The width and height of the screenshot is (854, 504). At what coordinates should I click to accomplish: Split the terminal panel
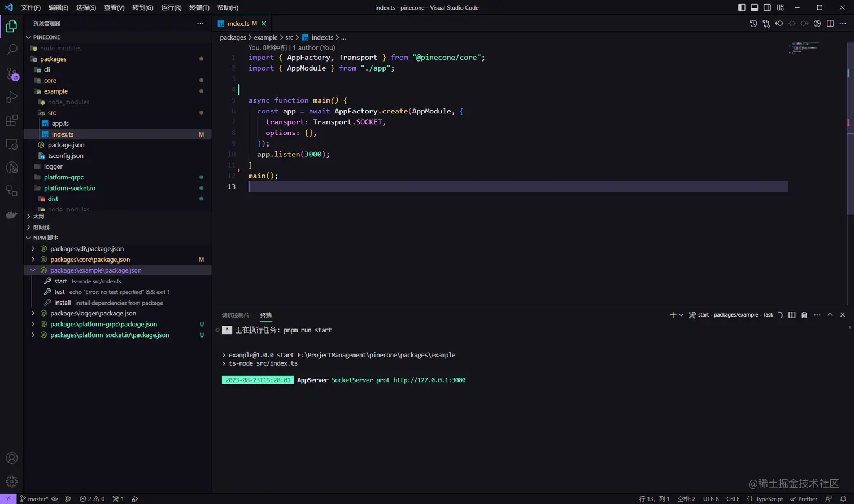792,315
